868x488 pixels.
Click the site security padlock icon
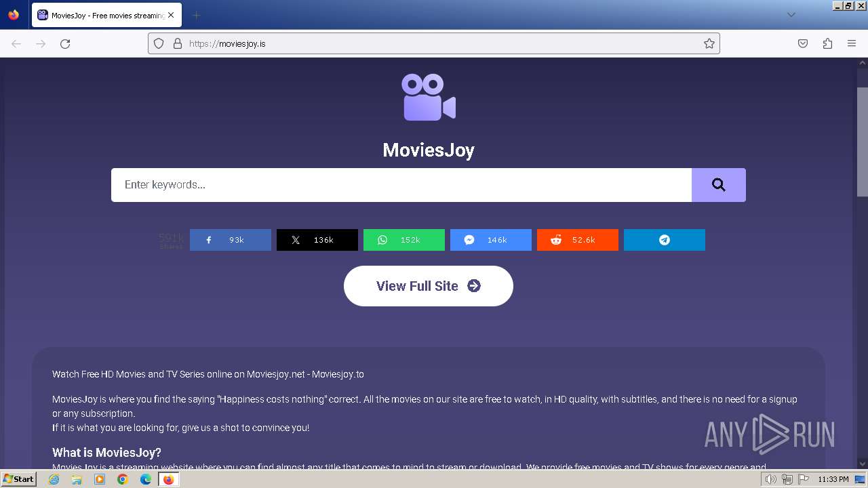coord(178,43)
